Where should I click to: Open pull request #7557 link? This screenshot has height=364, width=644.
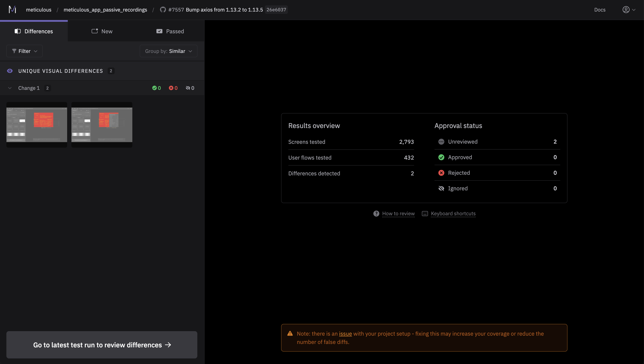click(x=176, y=10)
